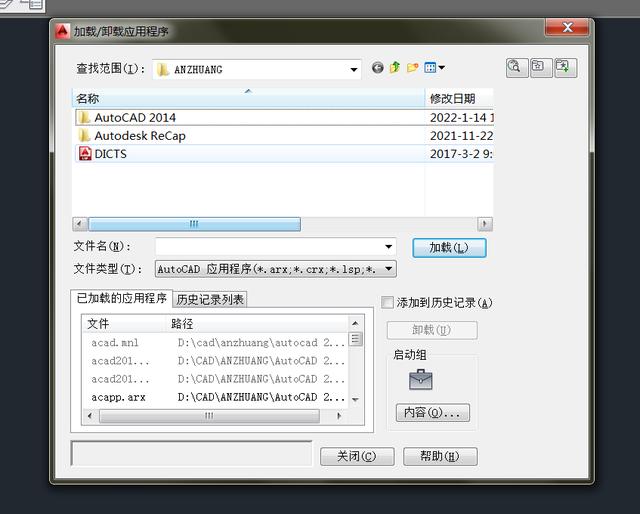Go up one folder level icon

(x=395, y=67)
